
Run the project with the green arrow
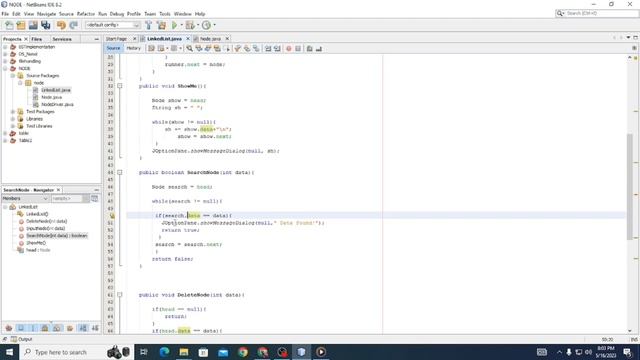(175, 25)
